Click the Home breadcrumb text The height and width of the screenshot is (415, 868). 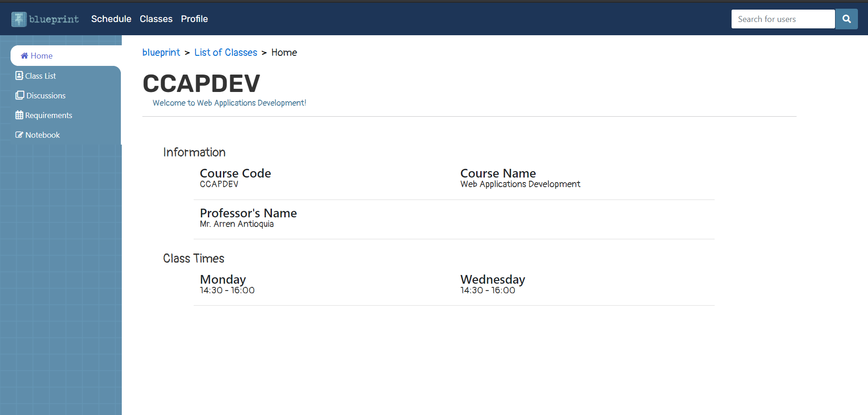(x=284, y=53)
